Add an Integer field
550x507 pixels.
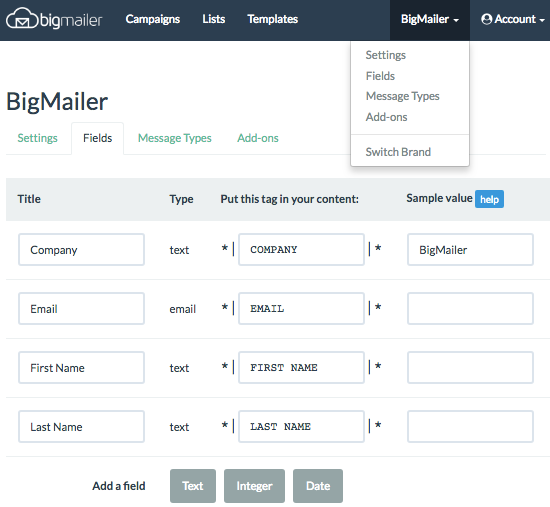point(254,486)
